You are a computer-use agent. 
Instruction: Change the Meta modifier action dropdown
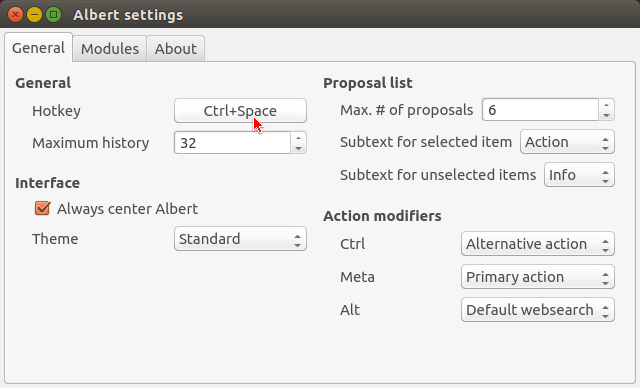click(538, 277)
